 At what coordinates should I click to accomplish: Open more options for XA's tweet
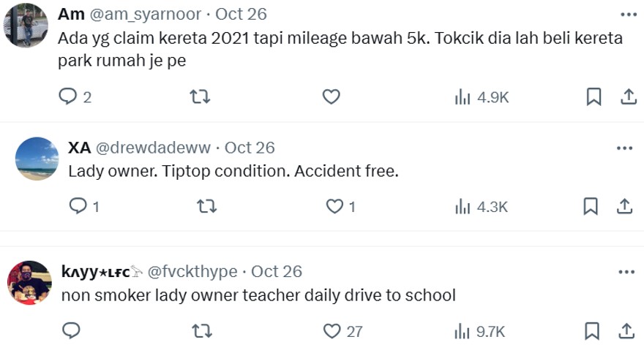pos(625,148)
